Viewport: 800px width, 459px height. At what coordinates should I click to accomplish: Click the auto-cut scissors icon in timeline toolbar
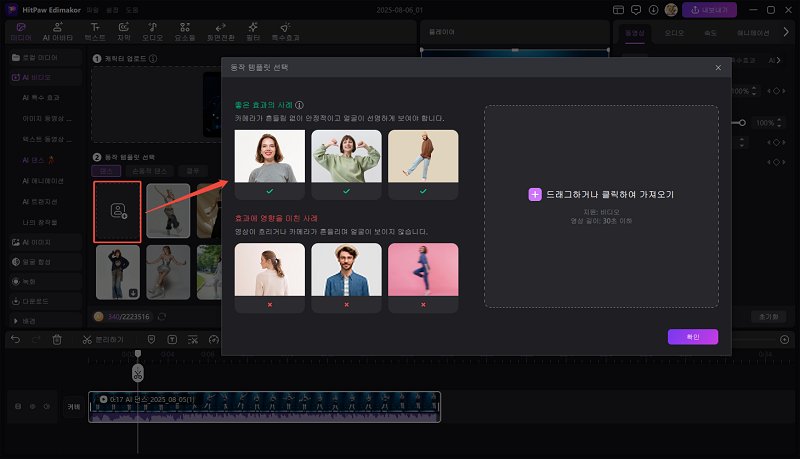pyautogui.click(x=193, y=339)
